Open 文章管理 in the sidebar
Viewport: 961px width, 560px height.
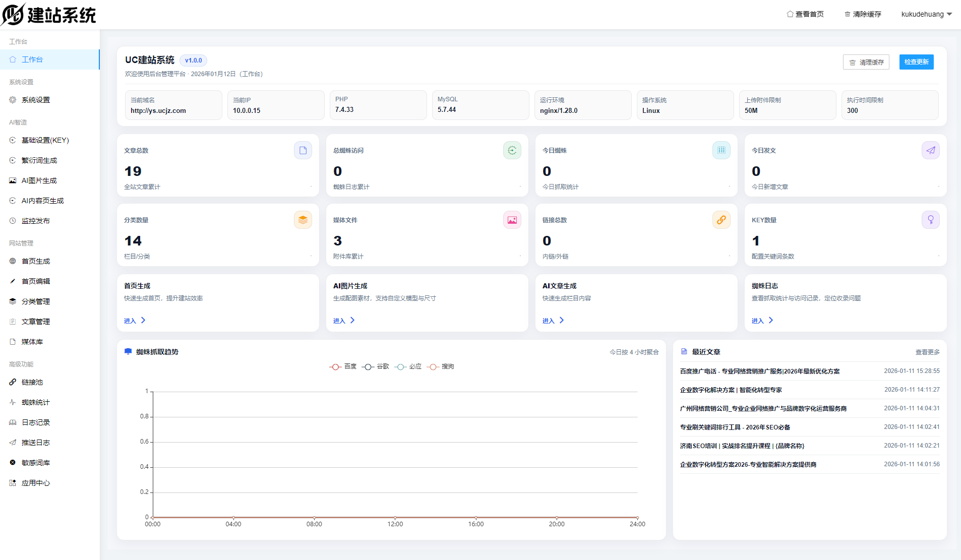[35, 322]
